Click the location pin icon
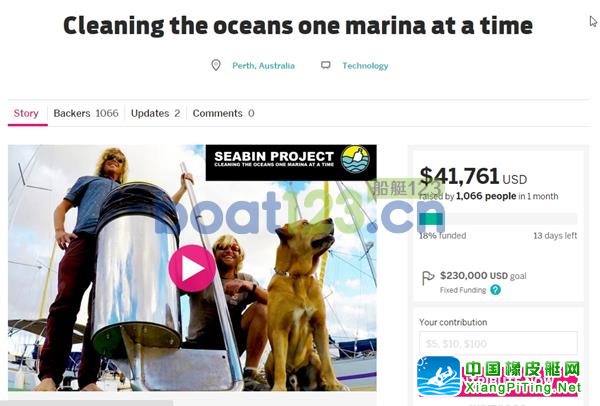 tap(216, 65)
